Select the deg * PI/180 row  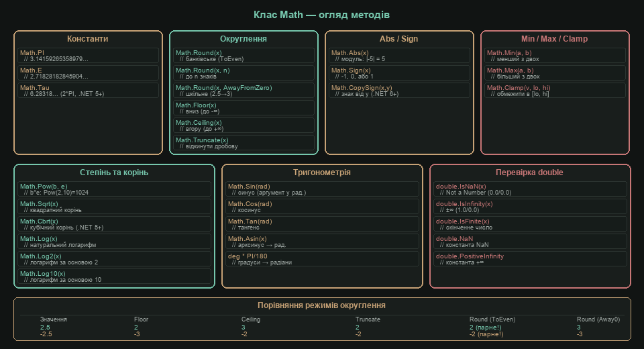click(323, 259)
